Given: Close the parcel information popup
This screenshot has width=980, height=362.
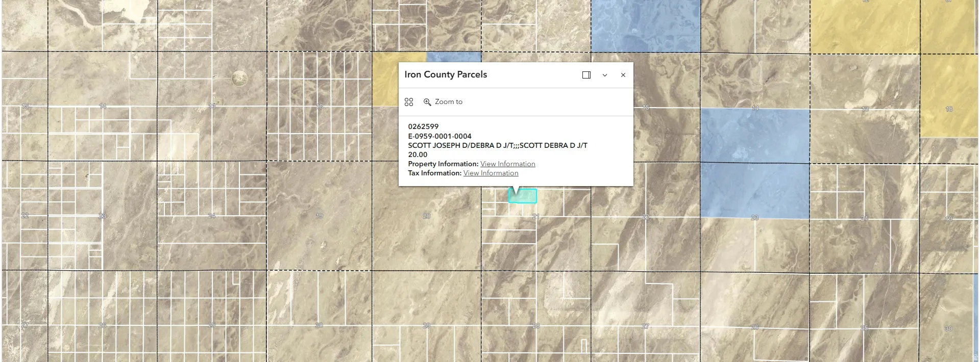Looking at the screenshot, I should click(x=623, y=75).
